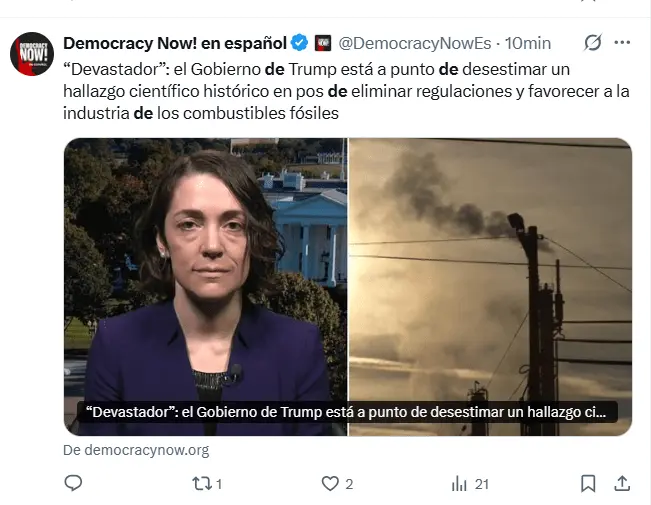
Task: Open the @DemocracyNowEs handle link
Action: pos(415,43)
